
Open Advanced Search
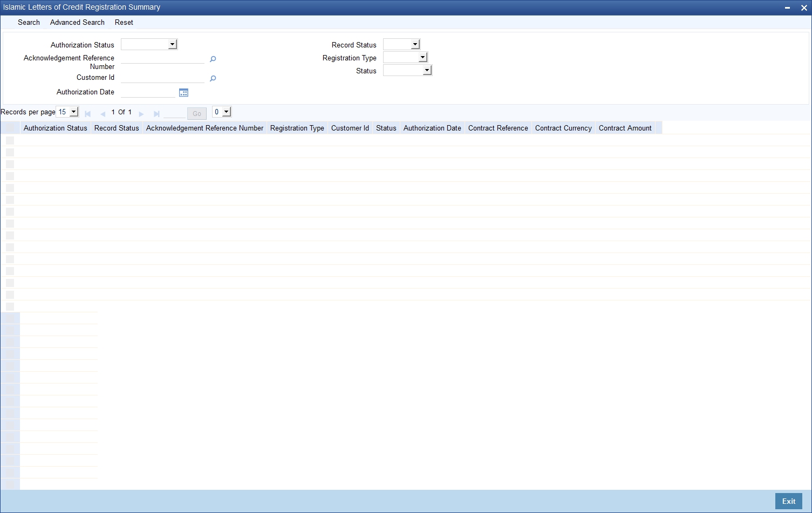pyautogui.click(x=77, y=22)
